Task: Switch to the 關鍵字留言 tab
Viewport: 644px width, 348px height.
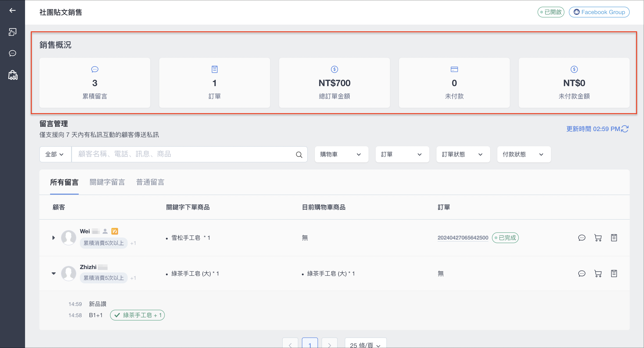Action: click(x=107, y=182)
